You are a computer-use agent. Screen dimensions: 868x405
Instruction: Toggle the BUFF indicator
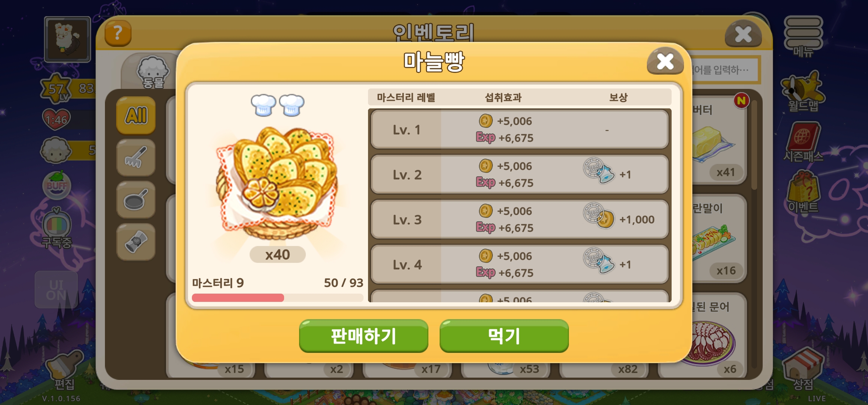pos(57,185)
